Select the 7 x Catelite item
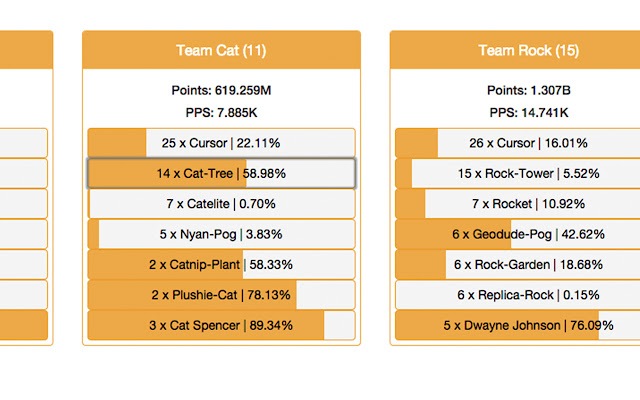 (x=221, y=204)
